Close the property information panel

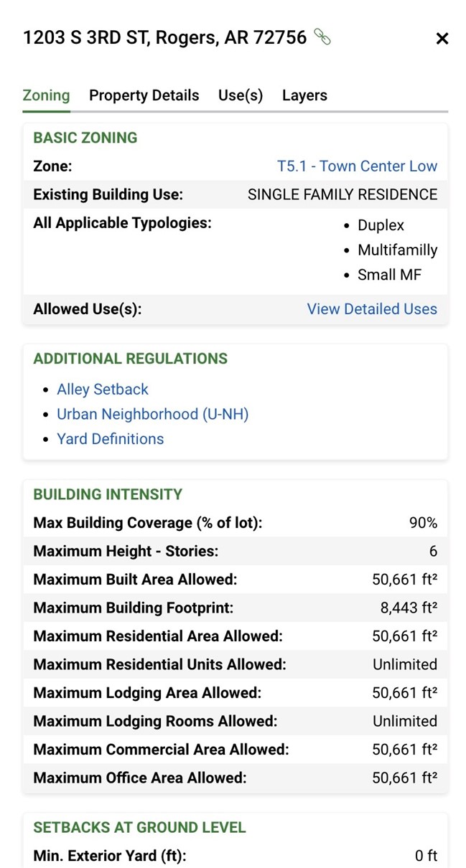pos(442,38)
